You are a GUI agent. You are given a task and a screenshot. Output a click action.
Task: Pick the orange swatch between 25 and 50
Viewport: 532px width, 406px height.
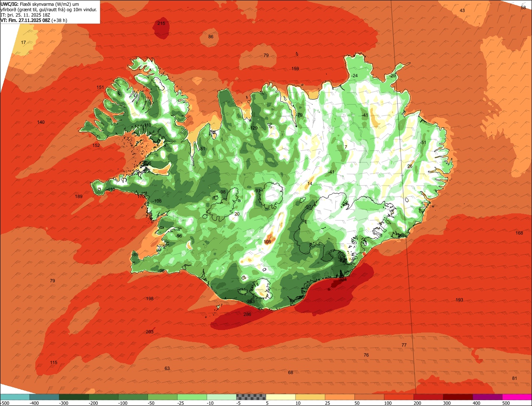coord(340,397)
